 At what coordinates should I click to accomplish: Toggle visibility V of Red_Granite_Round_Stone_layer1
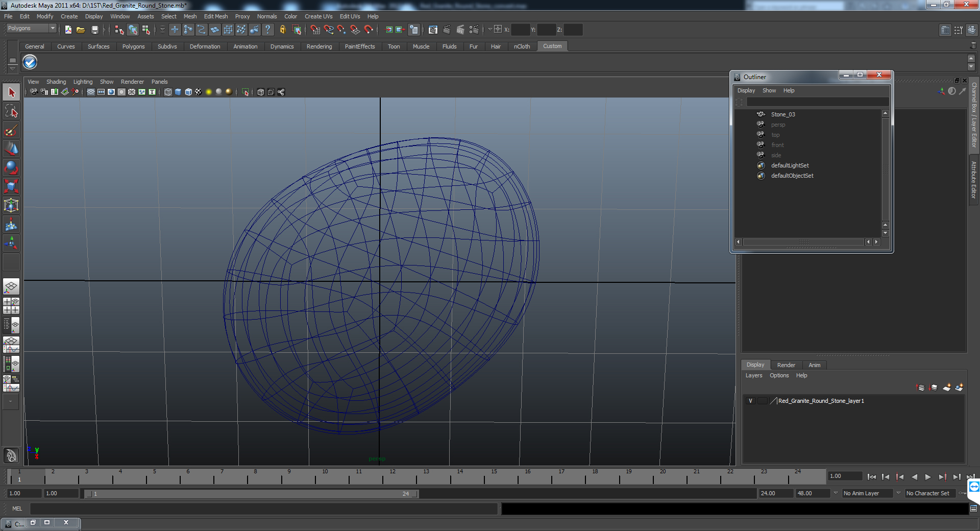pyautogui.click(x=750, y=401)
